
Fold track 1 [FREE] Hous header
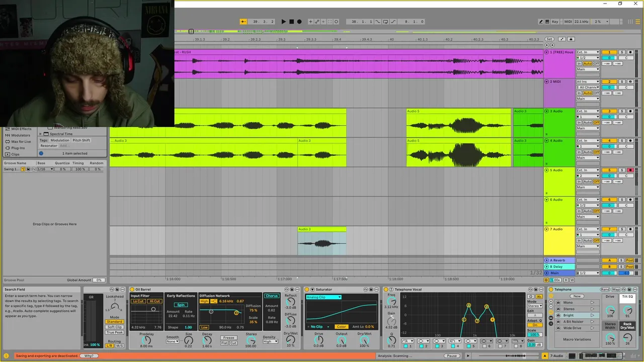(547, 52)
